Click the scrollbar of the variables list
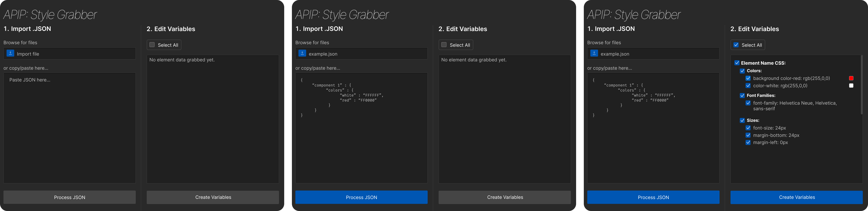Image resolution: width=868 pixels, height=211 pixels. pyautogui.click(x=862, y=85)
